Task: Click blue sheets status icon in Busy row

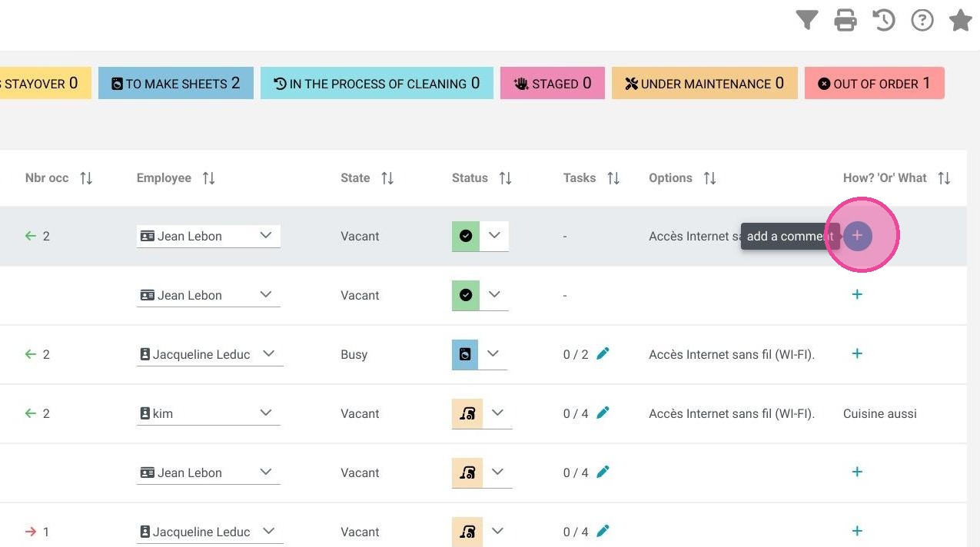Action: click(465, 354)
